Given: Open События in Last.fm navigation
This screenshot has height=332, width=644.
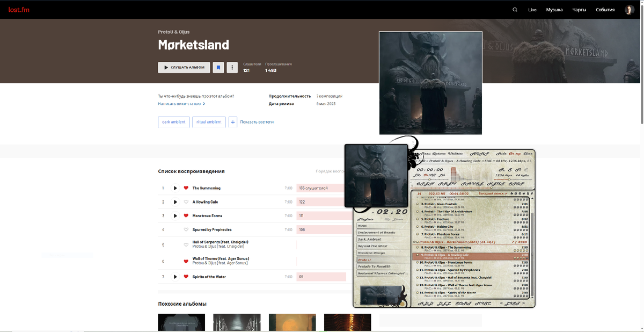Looking at the screenshot, I should [605, 10].
